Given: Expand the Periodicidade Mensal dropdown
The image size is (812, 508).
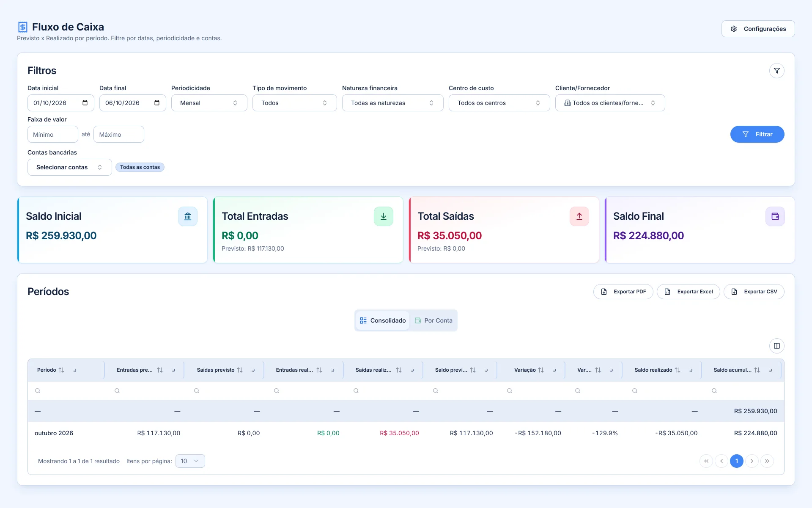Looking at the screenshot, I should click(x=209, y=103).
